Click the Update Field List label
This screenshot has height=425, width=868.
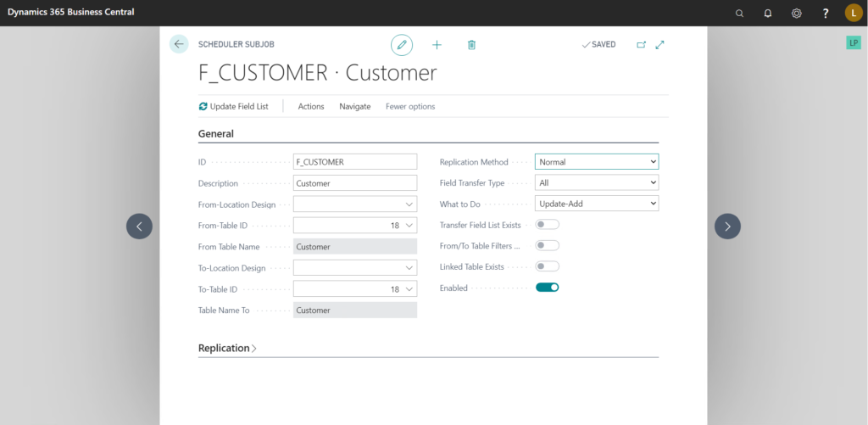point(239,106)
